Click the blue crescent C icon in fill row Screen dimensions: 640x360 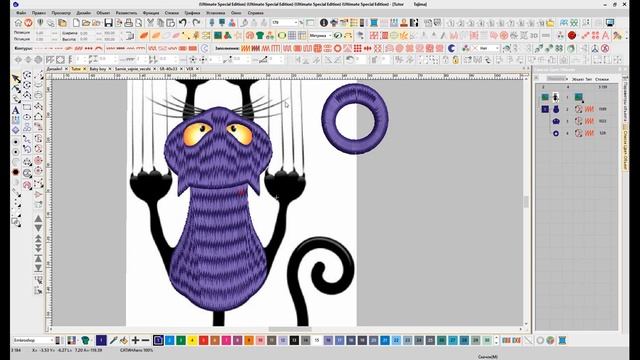point(451,48)
